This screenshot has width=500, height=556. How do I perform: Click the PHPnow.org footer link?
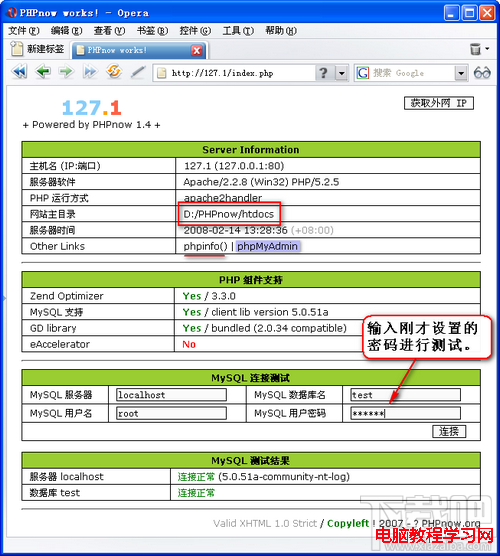pyautogui.click(x=451, y=523)
